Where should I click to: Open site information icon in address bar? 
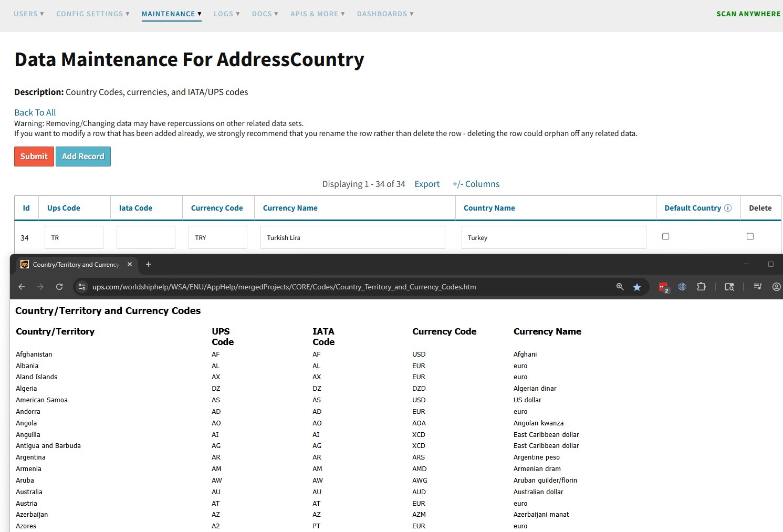point(82,287)
